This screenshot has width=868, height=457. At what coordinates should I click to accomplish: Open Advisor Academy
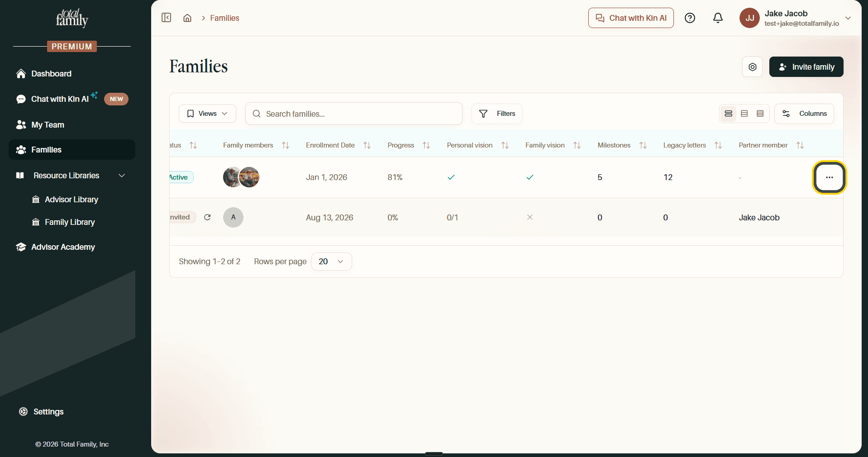(72, 247)
